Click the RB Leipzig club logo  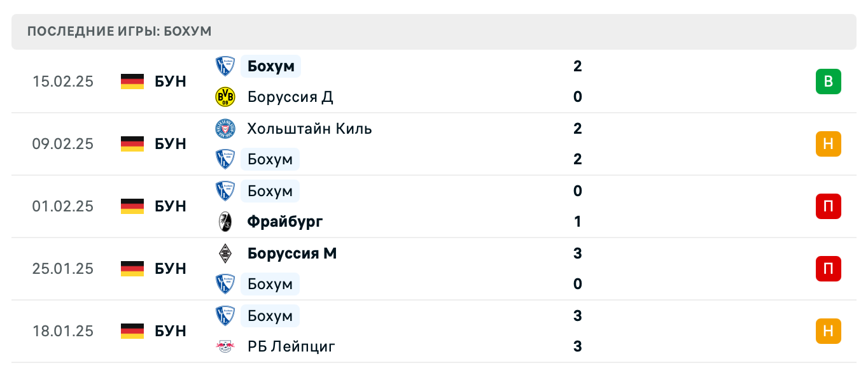(x=225, y=346)
